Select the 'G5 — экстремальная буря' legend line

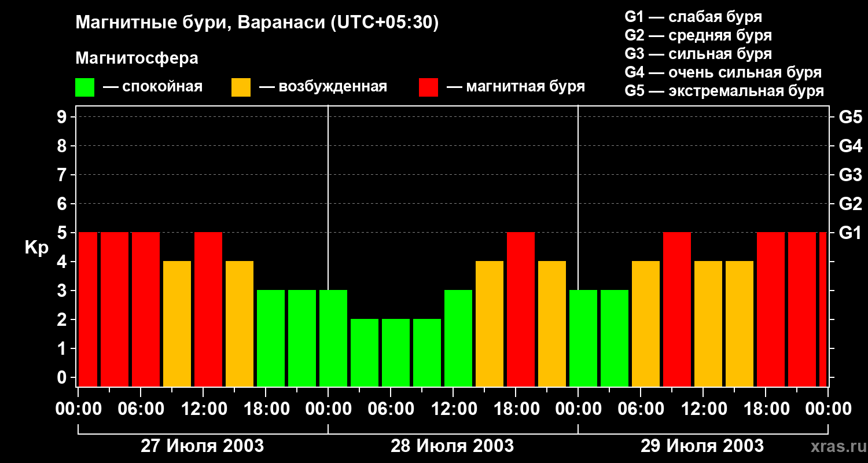[724, 91]
